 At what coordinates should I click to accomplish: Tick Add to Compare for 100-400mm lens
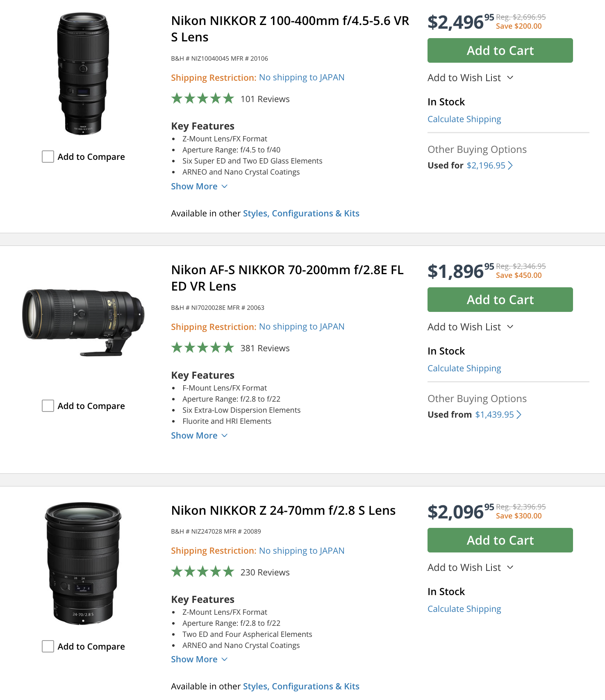(48, 157)
